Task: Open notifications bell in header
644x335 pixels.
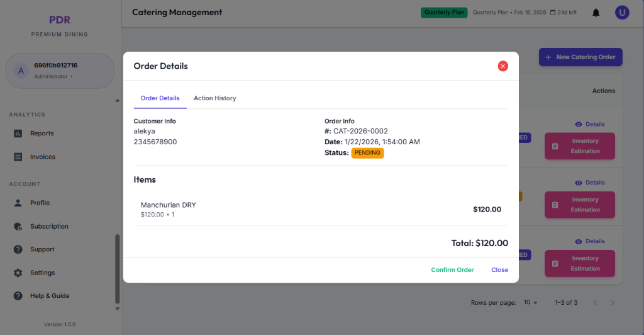Action: (x=596, y=13)
